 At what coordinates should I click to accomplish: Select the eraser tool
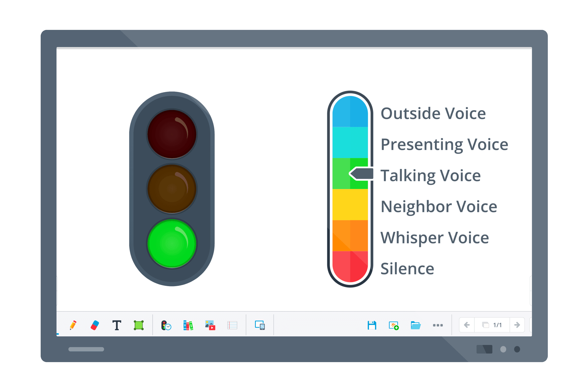point(95,325)
